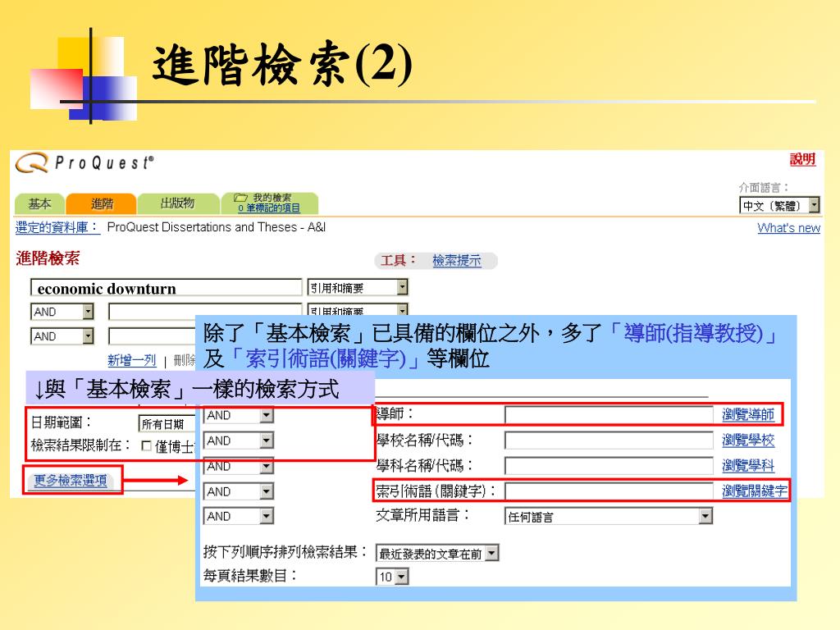Viewport: 840px width, 630px height.
Task: Open the results per page 10 dropdown
Action: click(x=392, y=577)
